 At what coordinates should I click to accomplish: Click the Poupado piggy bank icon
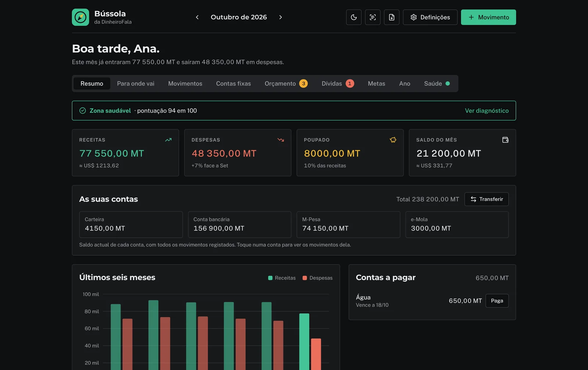point(393,140)
